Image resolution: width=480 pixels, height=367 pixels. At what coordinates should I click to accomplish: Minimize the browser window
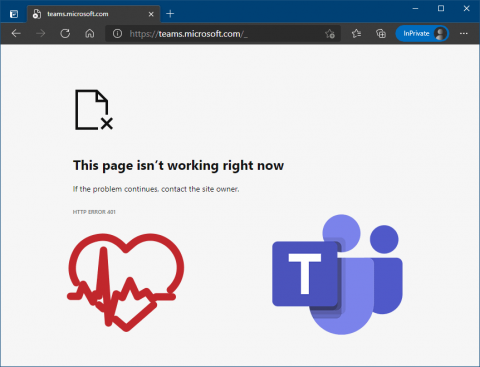415,9
